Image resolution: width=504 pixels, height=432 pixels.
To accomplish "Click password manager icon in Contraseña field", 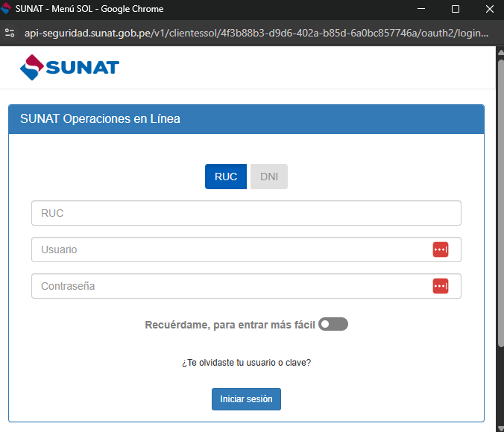I will (441, 286).
